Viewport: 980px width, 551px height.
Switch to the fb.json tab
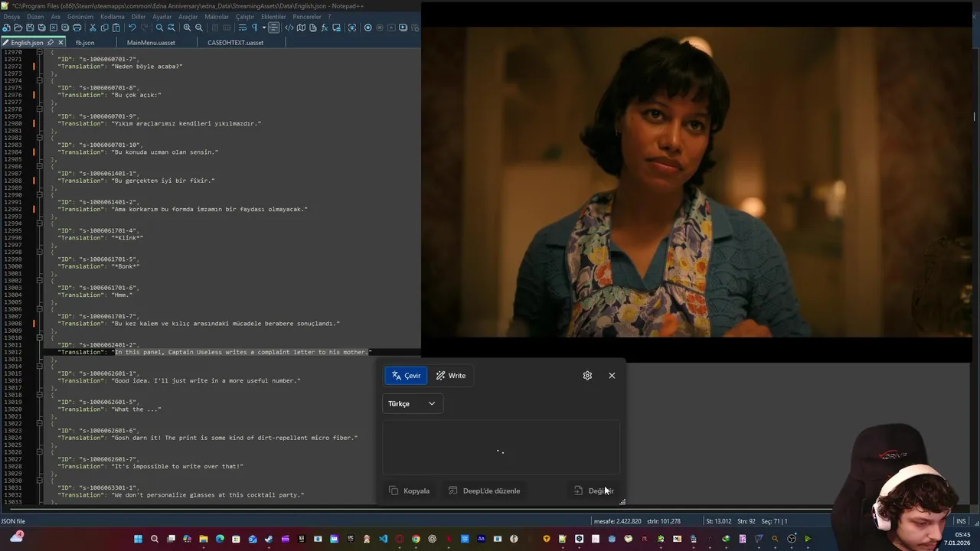pos(85,43)
